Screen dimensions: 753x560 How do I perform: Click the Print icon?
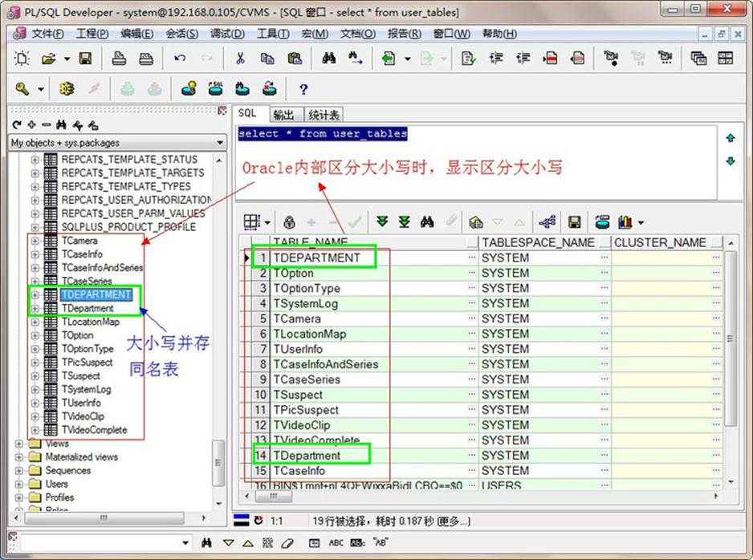click(119, 59)
